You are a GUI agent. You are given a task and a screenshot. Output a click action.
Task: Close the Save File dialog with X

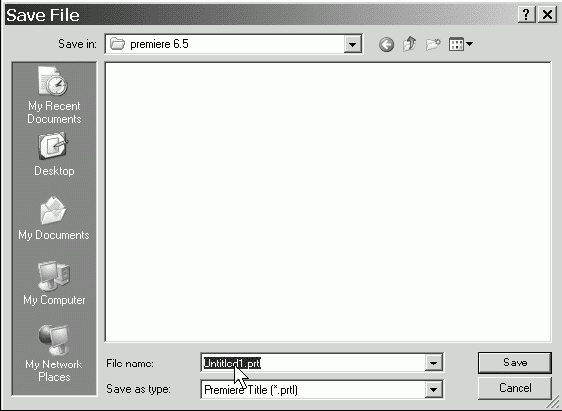click(547, 15)
